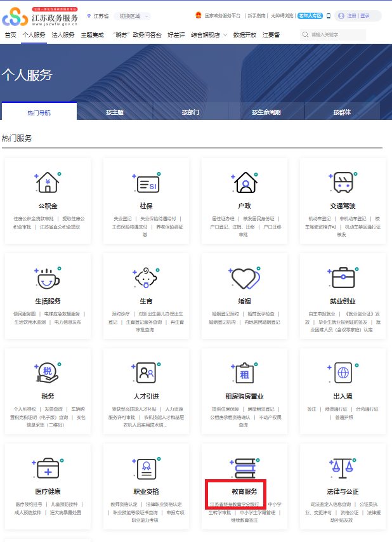Image resolution: width=392 pixels, height=542 pixels.
Task: Select the 出入境 passport icon
Action: 343,373
